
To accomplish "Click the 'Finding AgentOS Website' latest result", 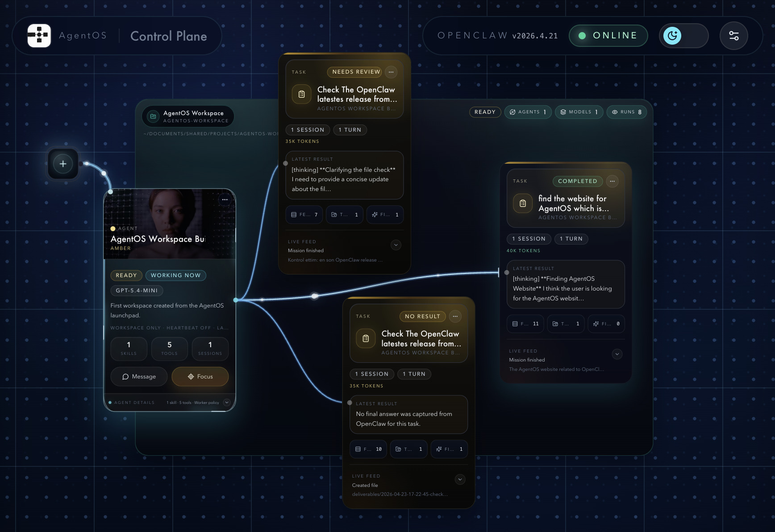I will [x=566, y=284].
